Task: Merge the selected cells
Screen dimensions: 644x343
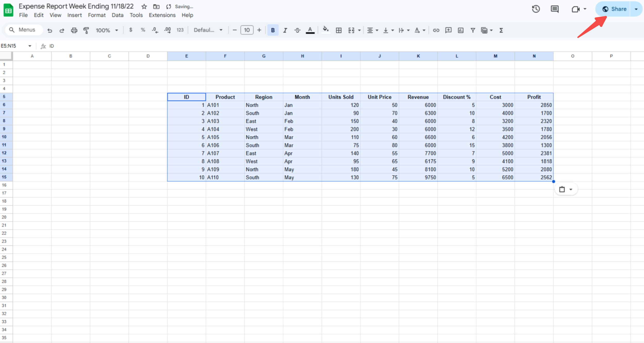Action: [351, 30]
